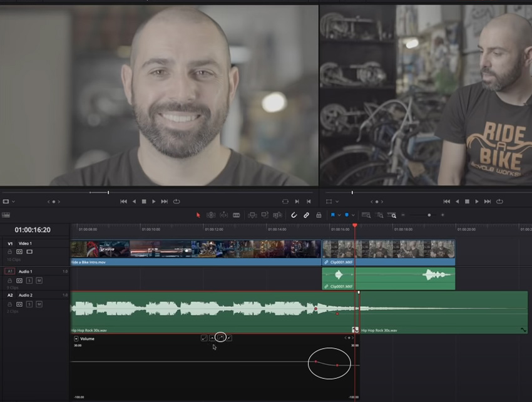Click the Audio 2 track name
The width and height of the screenshot is (532, 402).
(x=26, y=295)
